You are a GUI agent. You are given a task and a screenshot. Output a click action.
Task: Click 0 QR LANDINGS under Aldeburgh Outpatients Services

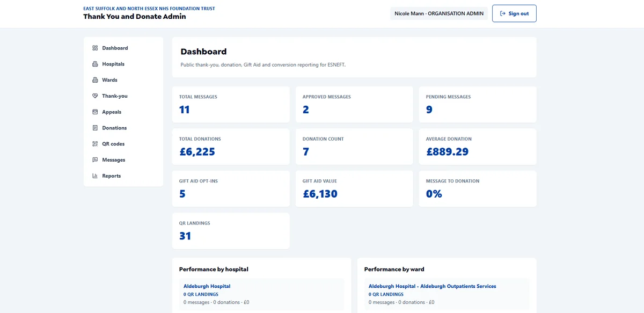(386, 294)
